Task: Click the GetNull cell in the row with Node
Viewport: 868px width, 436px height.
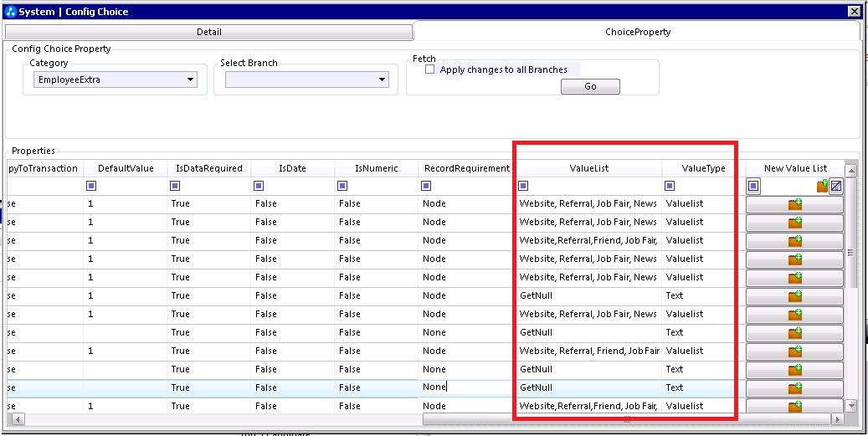Action: pos(589,296)
